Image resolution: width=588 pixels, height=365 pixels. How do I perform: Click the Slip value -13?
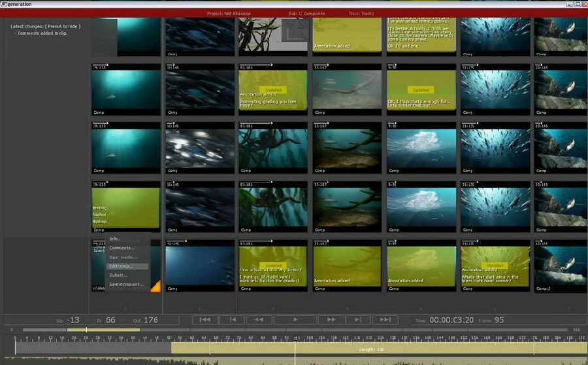(73, 321)
